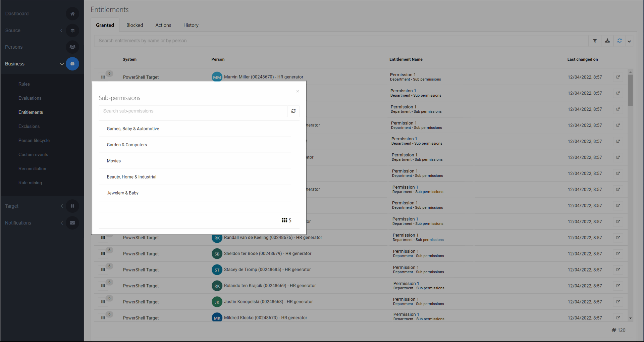Image resolution: width=644 pixels, height=342 pixels.
Task: Click into the sub-permissions search field
Action: tap(193, 111)
